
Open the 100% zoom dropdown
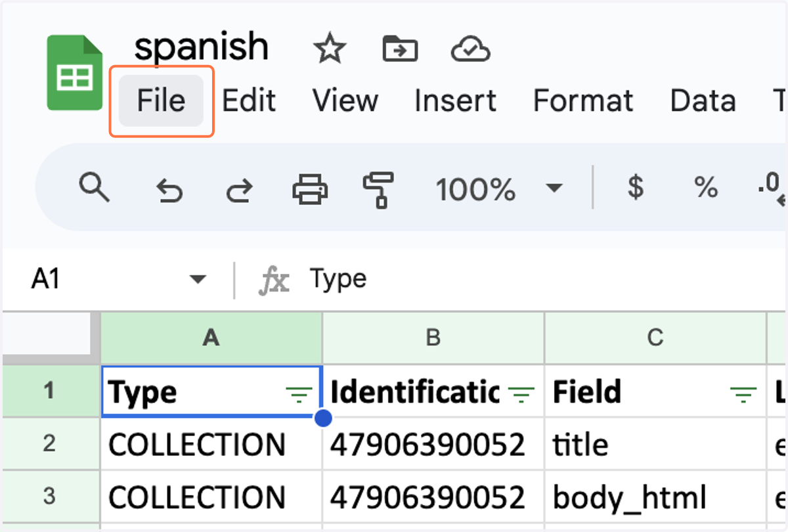click(x=499, y=189)
